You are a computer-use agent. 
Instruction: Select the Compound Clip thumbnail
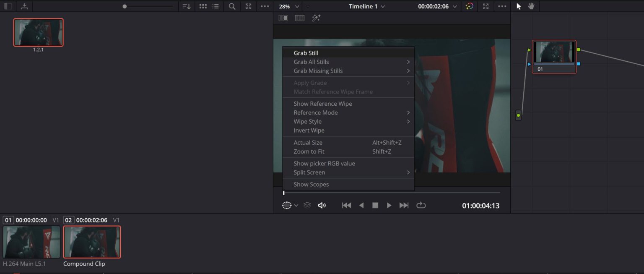tap(92, 242)
